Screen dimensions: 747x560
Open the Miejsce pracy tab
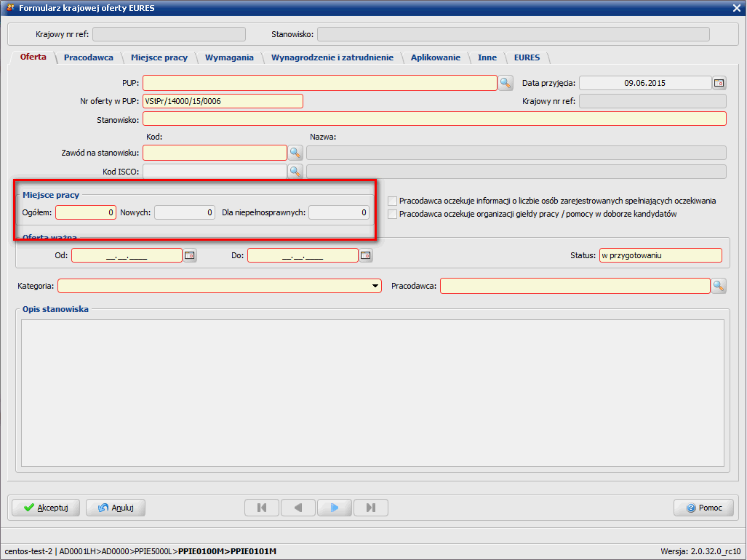(159, 57)
